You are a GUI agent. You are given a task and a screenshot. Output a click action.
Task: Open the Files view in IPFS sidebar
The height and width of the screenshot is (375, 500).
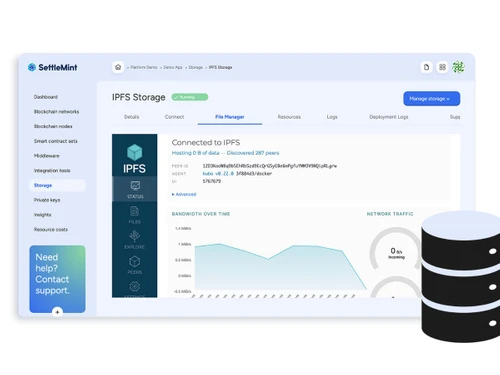point(135,215)
